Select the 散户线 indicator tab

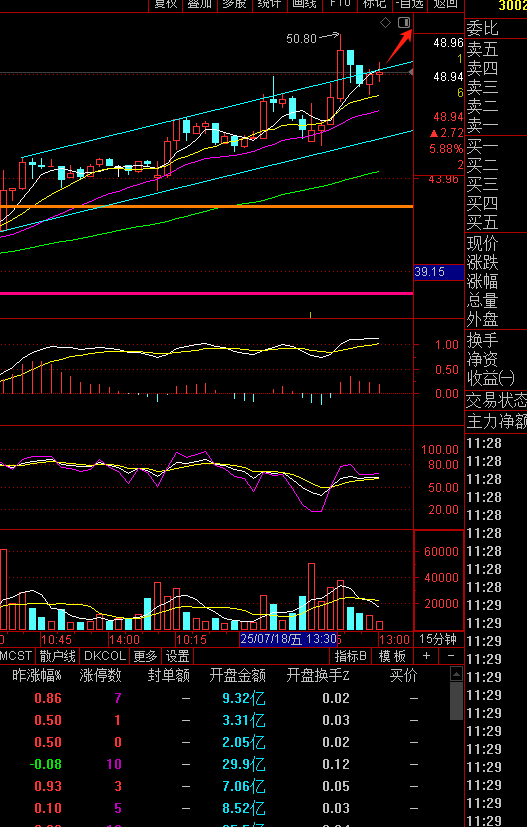(58, 656)
